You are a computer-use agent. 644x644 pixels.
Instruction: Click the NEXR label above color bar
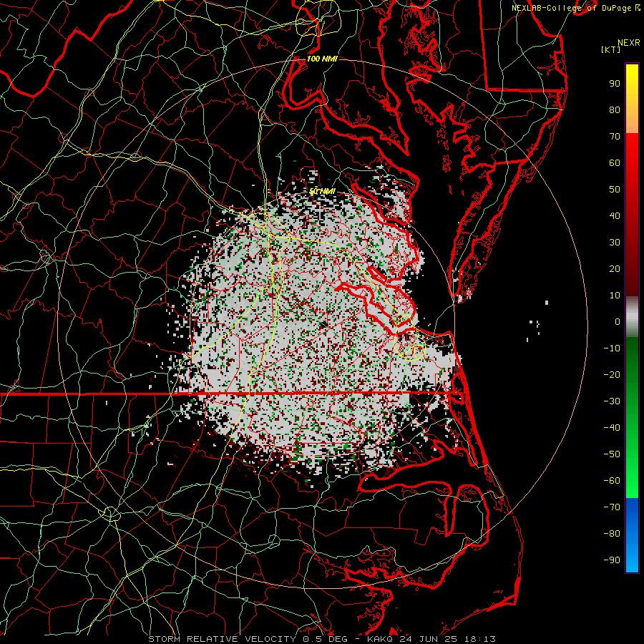coord(629,43)
